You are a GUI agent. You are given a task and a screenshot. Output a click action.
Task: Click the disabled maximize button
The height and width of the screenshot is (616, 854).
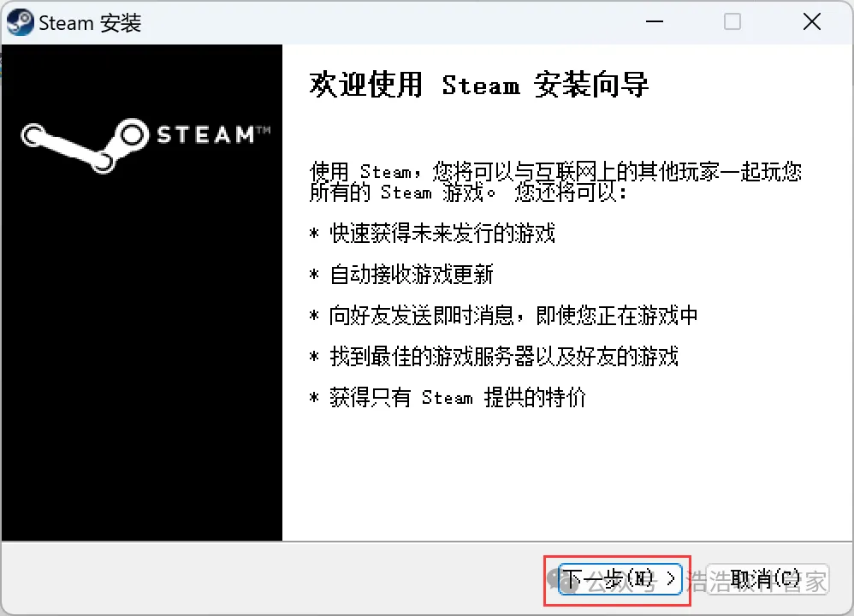tap(732, 21)
